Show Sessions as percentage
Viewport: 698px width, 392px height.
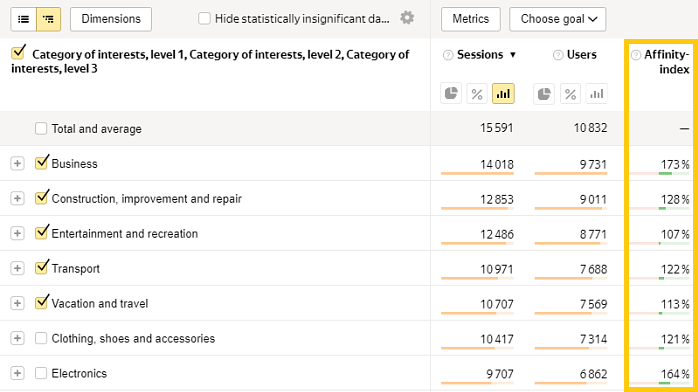click(477, 93)
